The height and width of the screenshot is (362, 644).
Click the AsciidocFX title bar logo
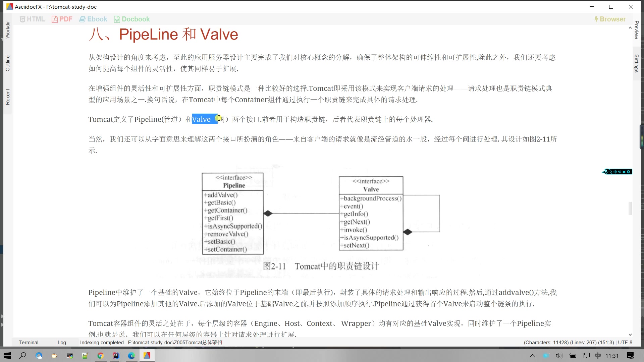click(x=10, y=7)
